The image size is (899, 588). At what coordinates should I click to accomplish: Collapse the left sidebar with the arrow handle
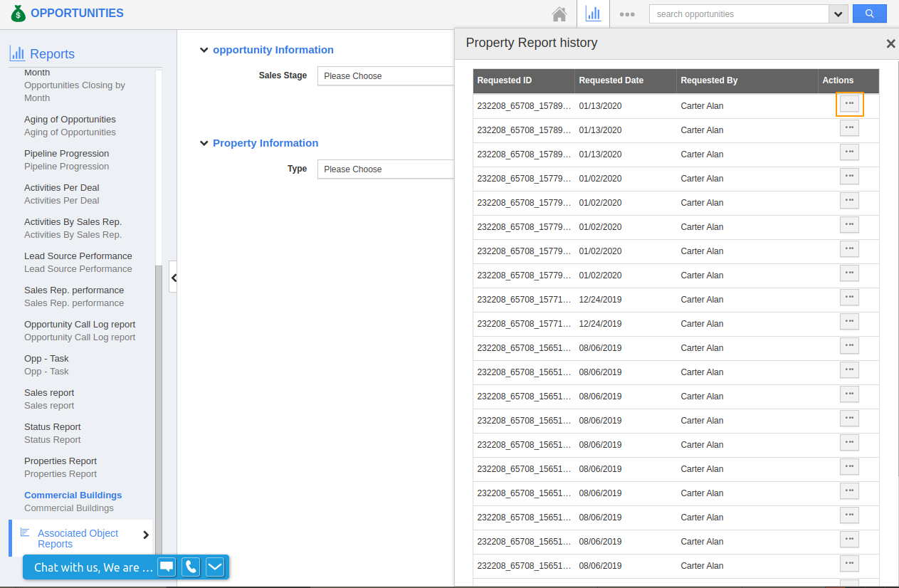pyautogui.click(x=173, y=278)
